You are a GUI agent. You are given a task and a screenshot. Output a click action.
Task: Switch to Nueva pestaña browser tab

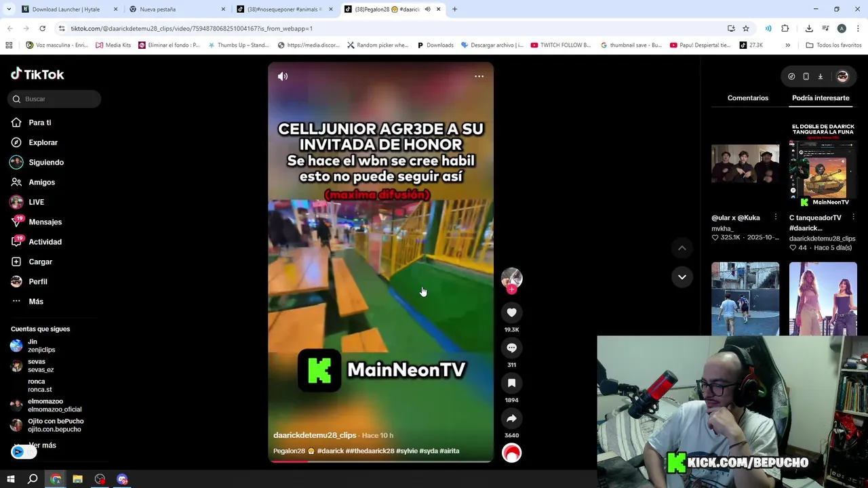tap(178, 9)
